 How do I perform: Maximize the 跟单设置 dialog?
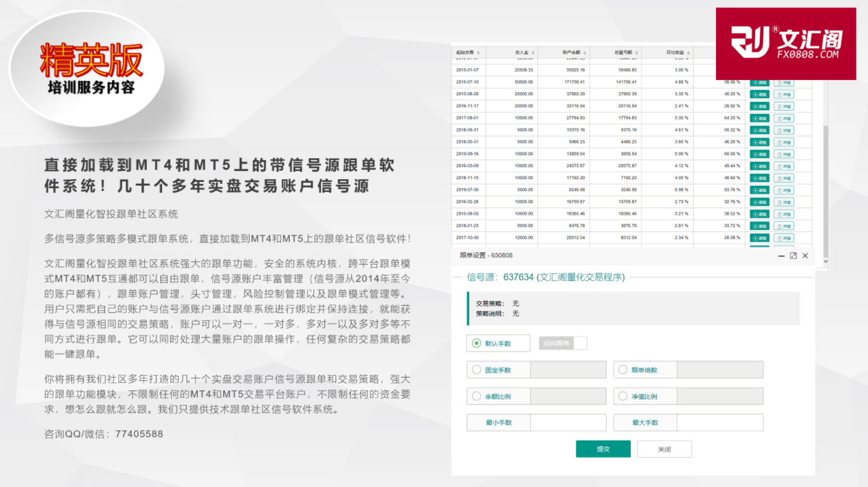click(x=793, y=256)
